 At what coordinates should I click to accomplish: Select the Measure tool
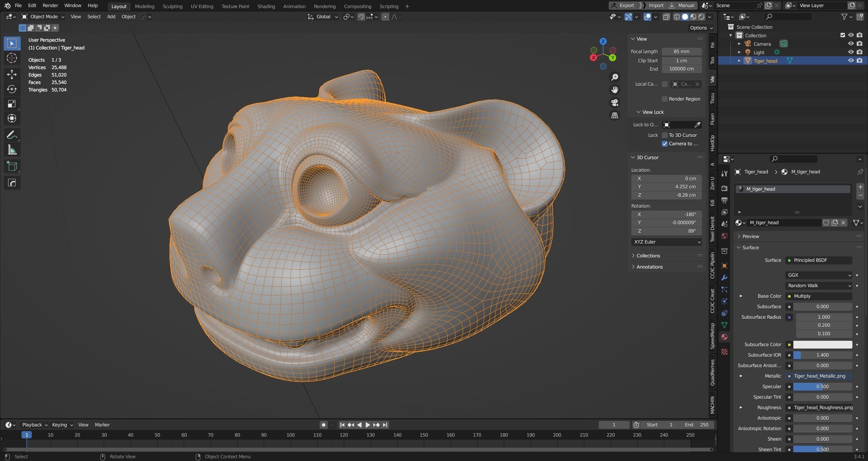coord(12,150)
